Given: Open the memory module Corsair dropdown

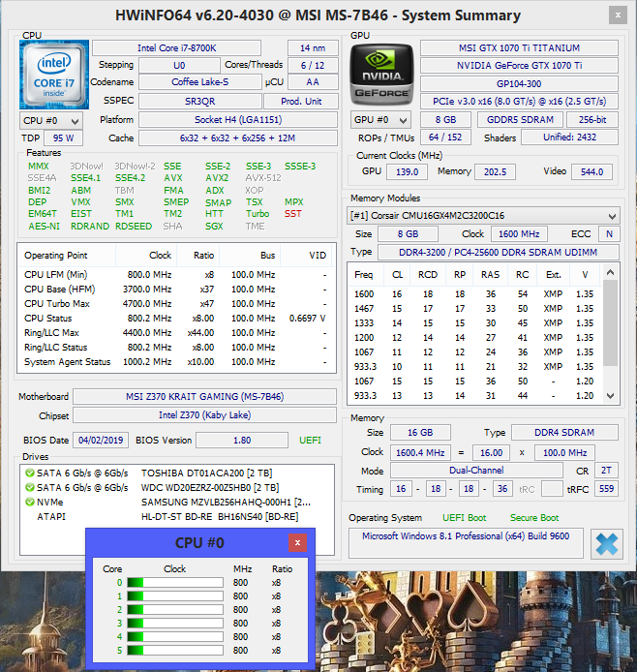Looking at the screenshot, I should tap(483, 216).
